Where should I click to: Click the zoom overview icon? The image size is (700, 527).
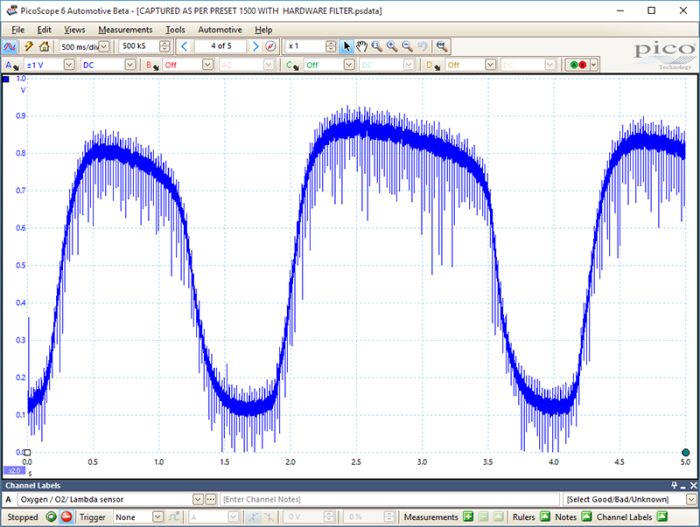442,46
